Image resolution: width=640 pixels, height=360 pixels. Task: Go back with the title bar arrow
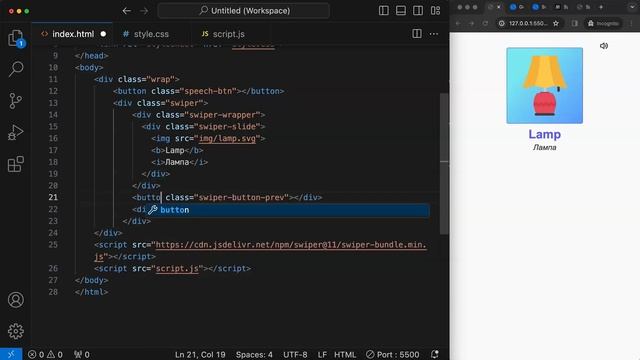click(x=127, y=11)
